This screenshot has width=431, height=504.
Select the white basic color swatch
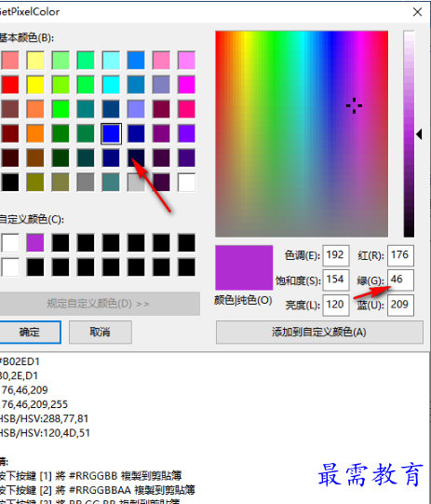[x=186, y=183]
